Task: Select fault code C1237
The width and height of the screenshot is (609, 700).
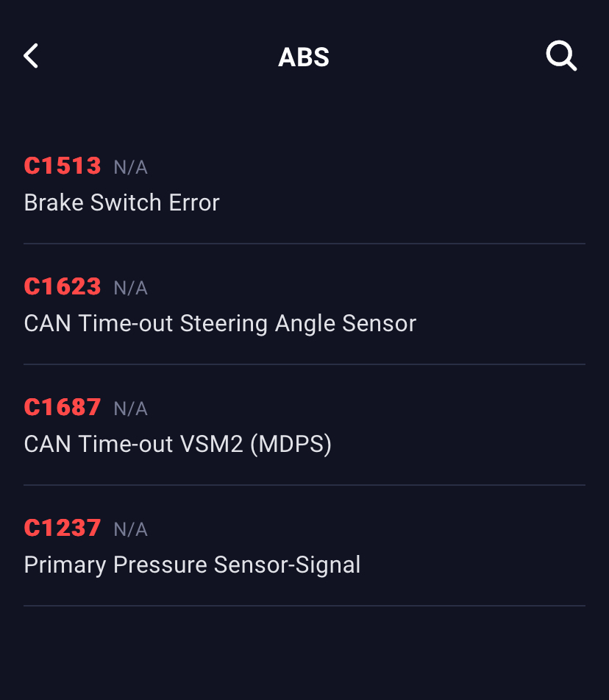Action: pyautogui.click(x=63, y=528)
